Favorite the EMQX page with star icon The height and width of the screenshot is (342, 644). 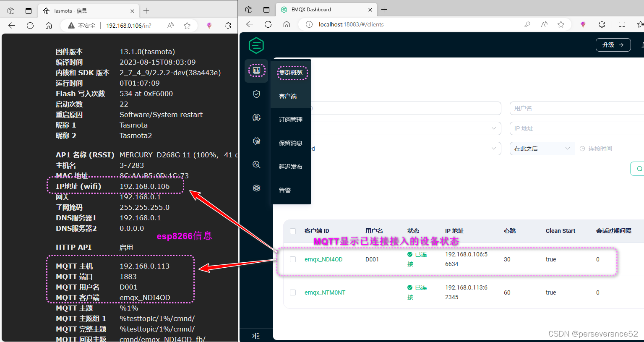click(x=561, y=24)
